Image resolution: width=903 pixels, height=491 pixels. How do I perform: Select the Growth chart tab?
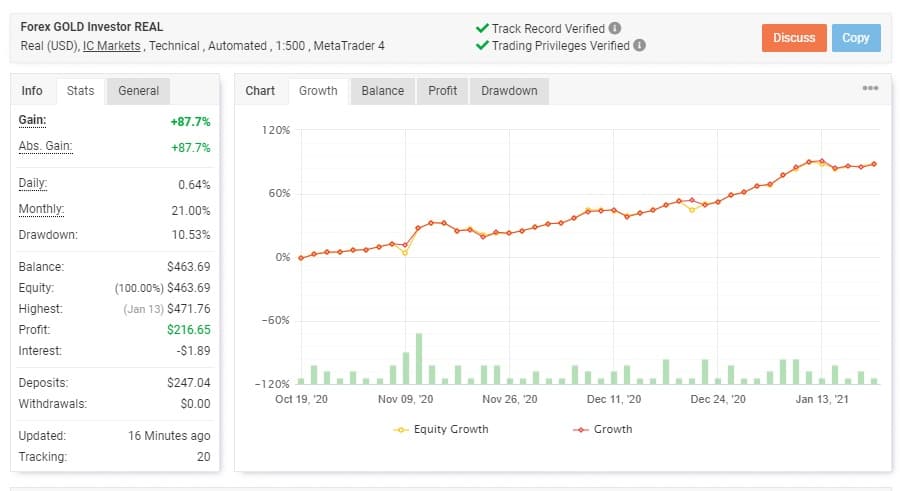(x=318, y=91)
